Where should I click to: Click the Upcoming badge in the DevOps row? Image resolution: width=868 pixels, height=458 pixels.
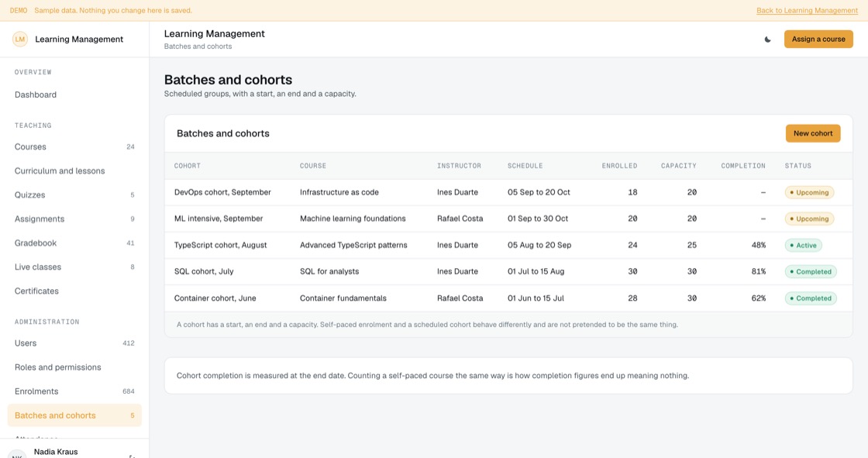tap(809, 193)
